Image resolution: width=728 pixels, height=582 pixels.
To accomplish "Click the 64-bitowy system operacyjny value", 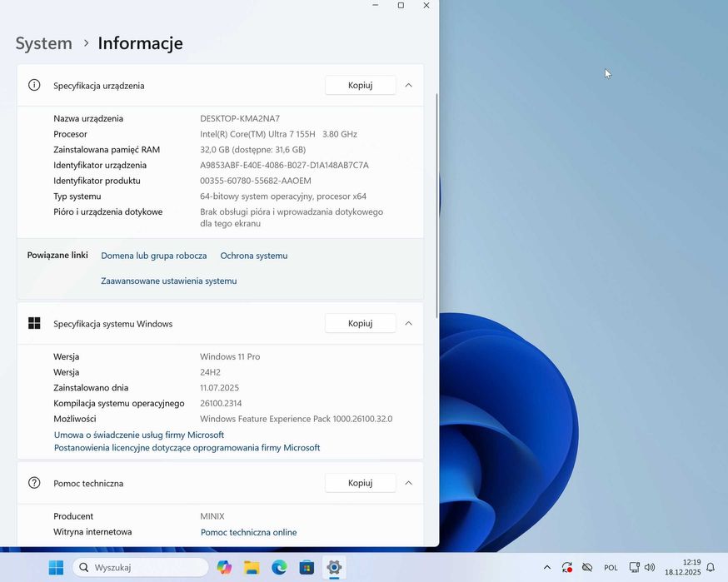I will coord(283,196).
